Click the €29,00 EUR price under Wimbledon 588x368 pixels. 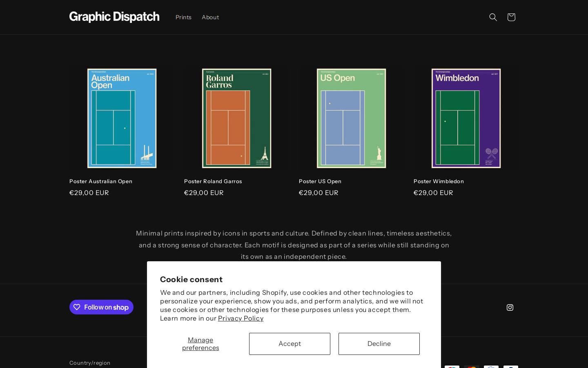pos(433,193)
